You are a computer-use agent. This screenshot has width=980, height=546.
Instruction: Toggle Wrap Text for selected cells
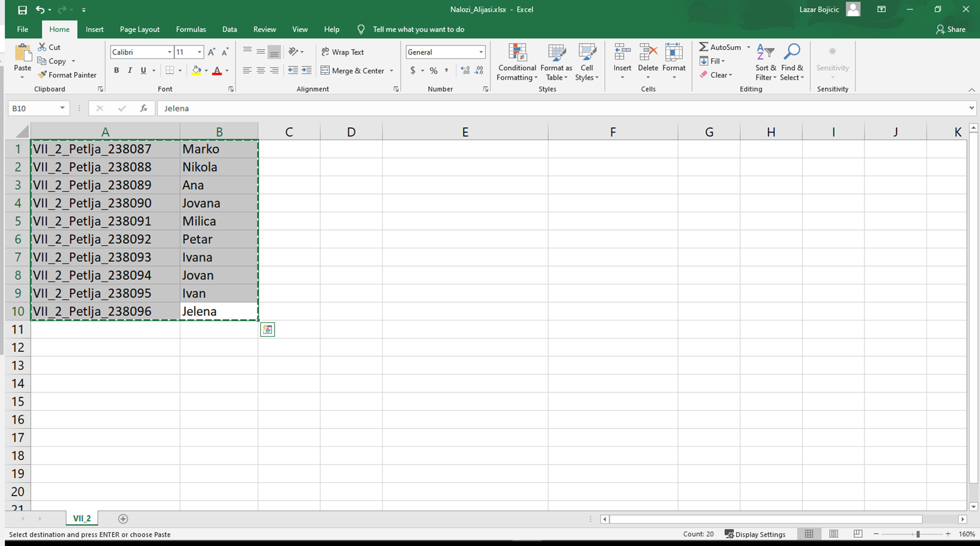343,52
